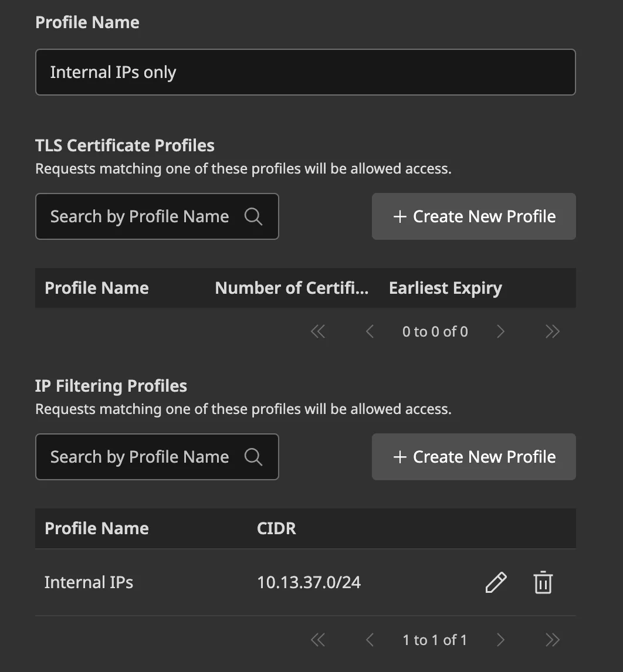Screen dimensions: 623x672
Task: Go to next page of IP filtering table
Action: point(501,640)
